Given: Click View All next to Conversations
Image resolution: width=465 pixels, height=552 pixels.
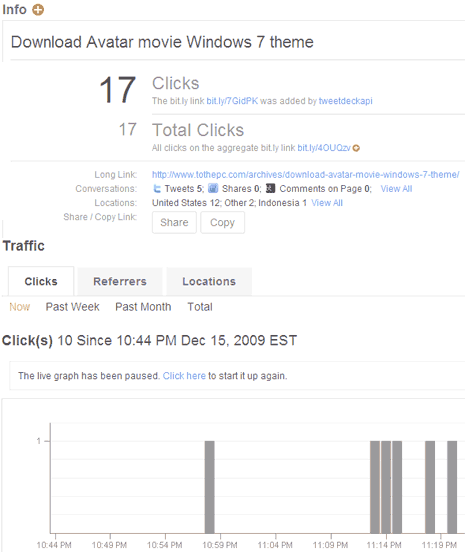Looking at the screenshot, I should tap(396, 189).
